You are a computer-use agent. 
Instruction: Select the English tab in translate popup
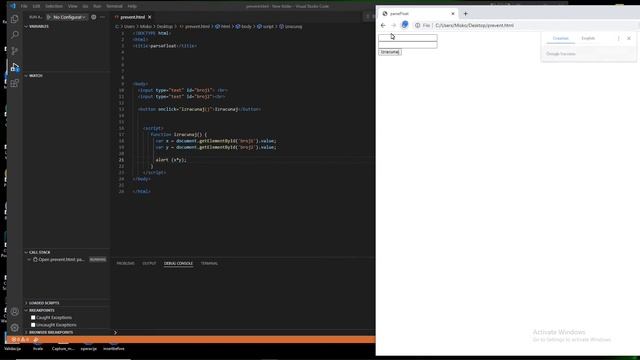(588, 38)
